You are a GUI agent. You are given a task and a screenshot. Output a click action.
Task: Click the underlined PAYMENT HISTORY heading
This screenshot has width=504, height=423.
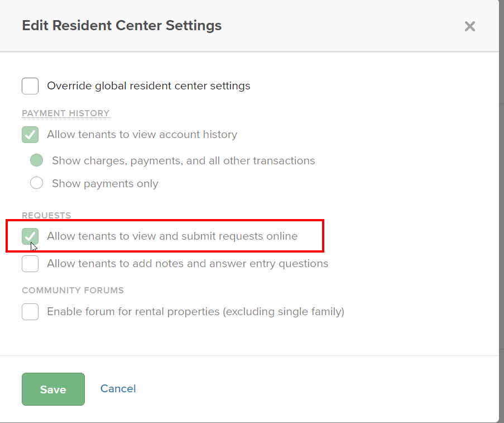click(x=65, y=113)
